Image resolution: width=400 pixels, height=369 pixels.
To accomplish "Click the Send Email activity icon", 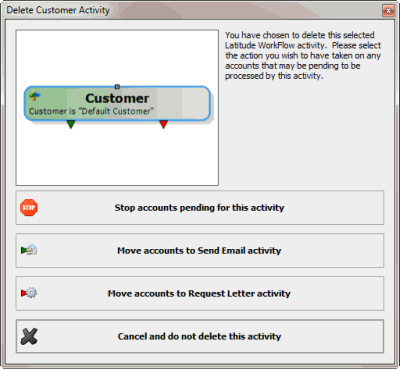I will [x=29, y=250].
